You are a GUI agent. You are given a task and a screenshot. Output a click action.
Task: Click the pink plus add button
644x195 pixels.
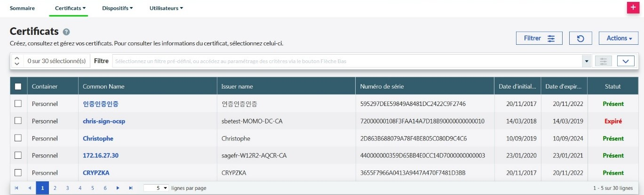633,8
